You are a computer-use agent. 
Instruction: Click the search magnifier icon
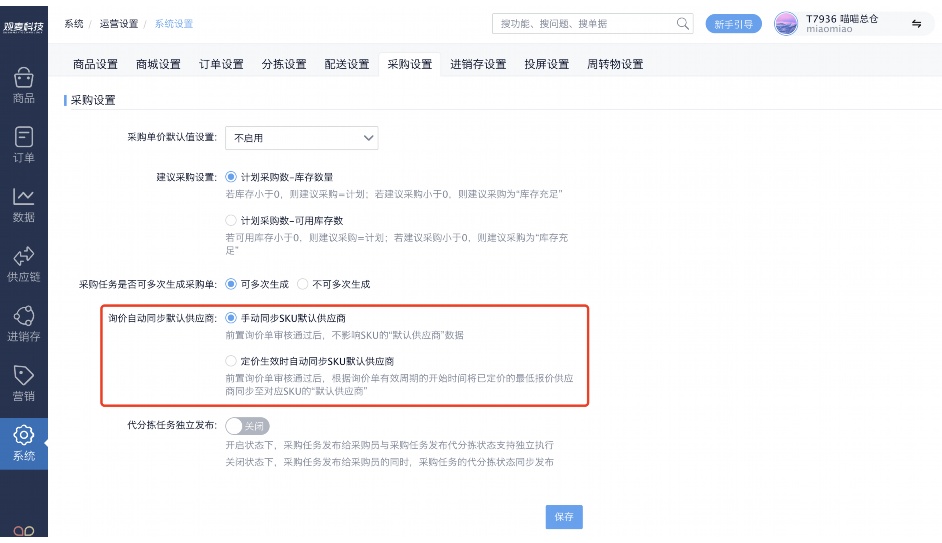click(682, 23)
